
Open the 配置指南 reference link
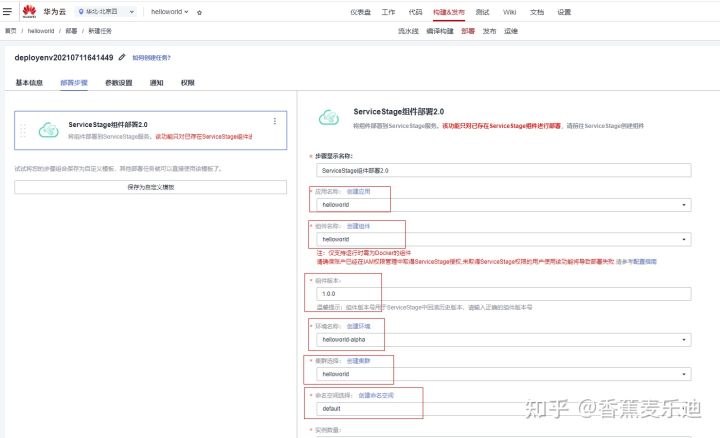tap(636, 261)
